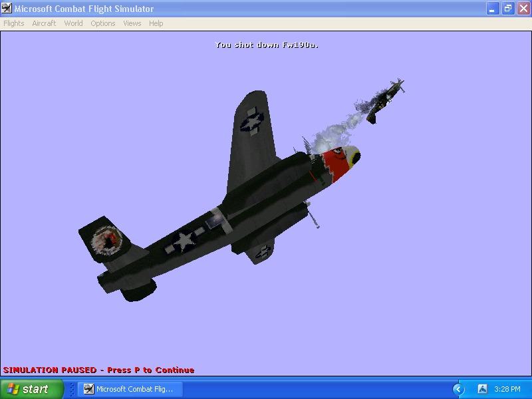532x399 pixels.
Task: Expand the hidden system tray icons chevron
Action: tap(458, 389)
